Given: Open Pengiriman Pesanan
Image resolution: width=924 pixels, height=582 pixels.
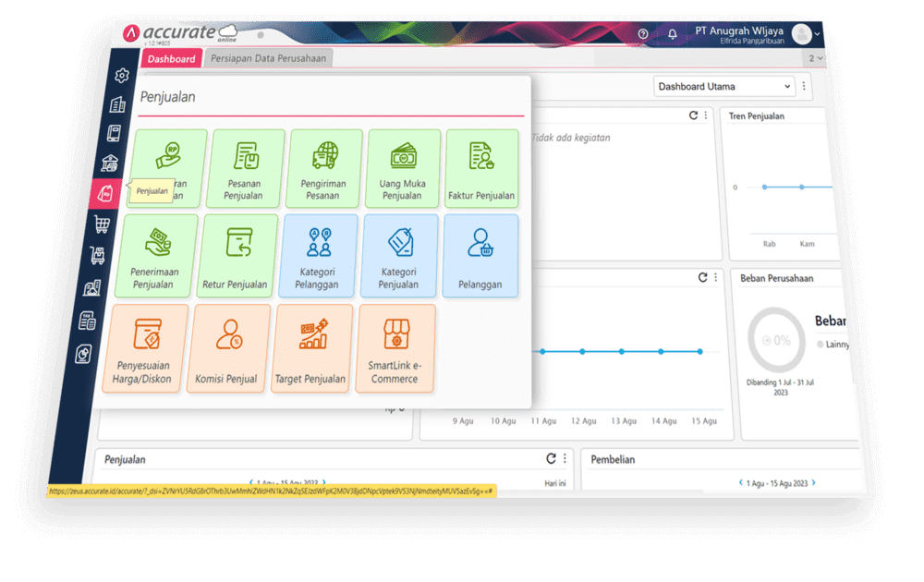Looking at the screenshot, I should click(x=323, y=169).
